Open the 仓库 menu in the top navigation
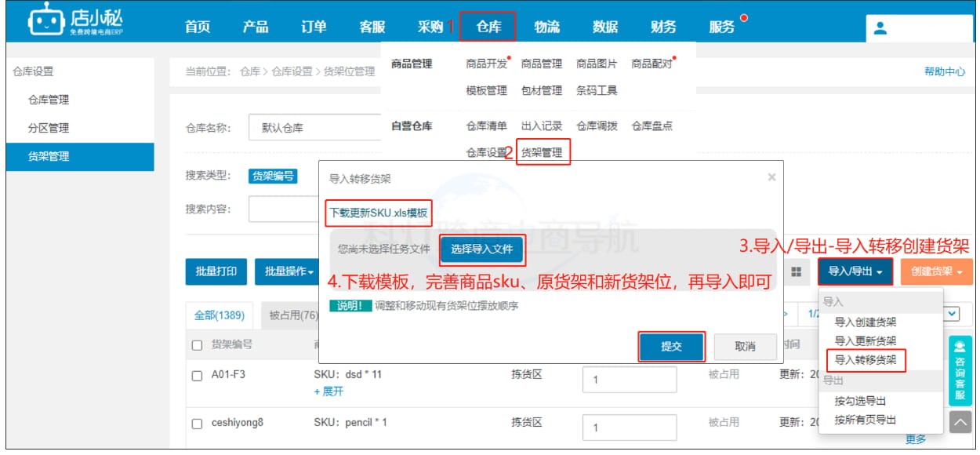 [489, 25]
